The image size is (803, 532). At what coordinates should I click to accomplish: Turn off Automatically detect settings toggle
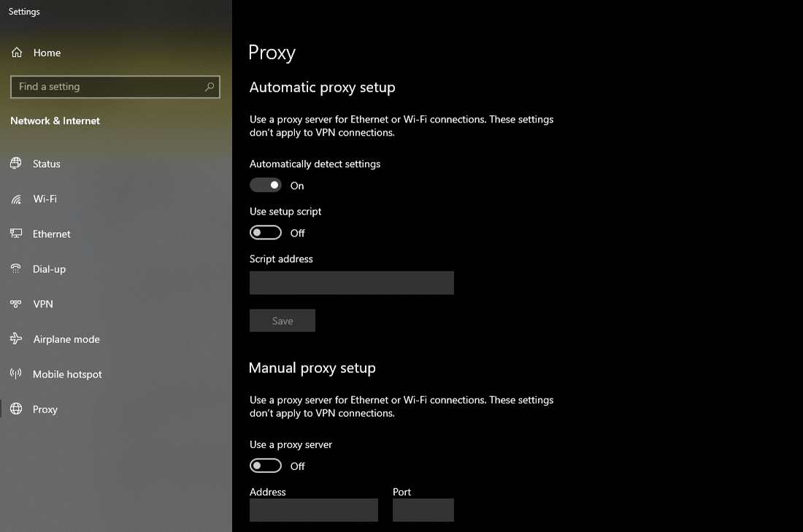[266, 185]
